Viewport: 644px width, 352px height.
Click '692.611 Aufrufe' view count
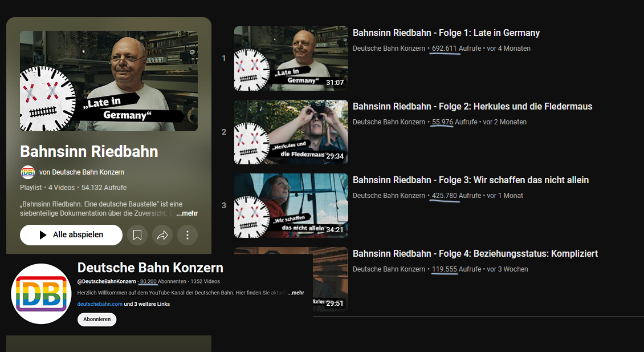[x=456, y=48]
